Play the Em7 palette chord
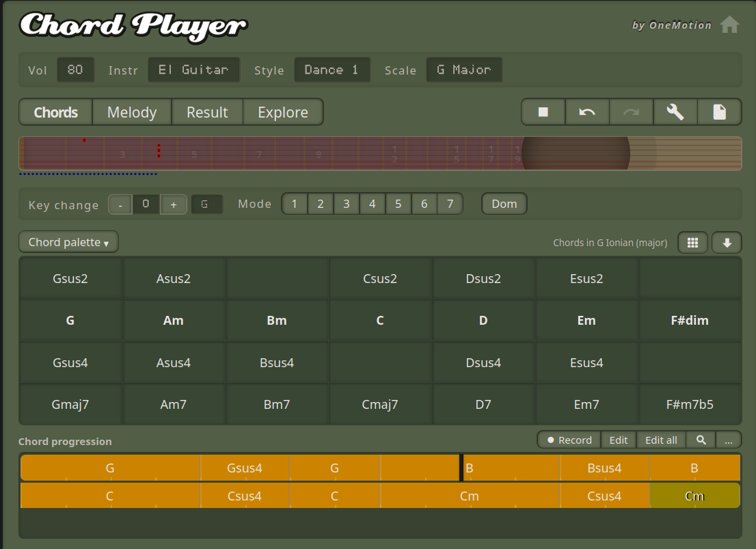Image resolution: width=756 pixels, height=549 pixels. point(586,404)
